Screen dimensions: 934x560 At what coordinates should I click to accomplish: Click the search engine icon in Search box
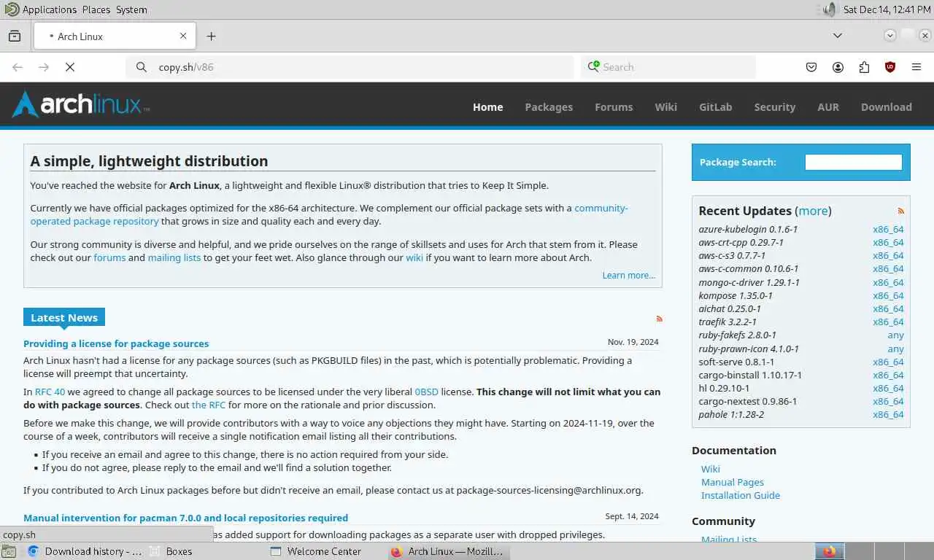(594, 66)
